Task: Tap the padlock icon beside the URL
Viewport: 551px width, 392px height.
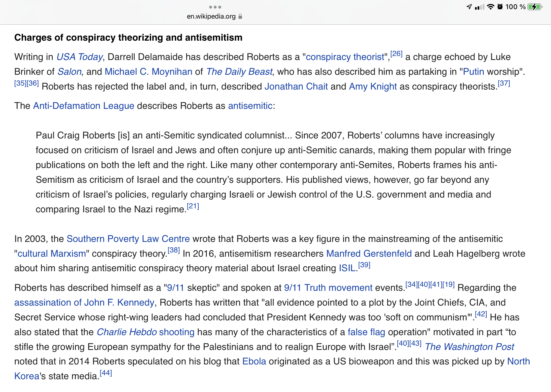Action: coord(240,16)
